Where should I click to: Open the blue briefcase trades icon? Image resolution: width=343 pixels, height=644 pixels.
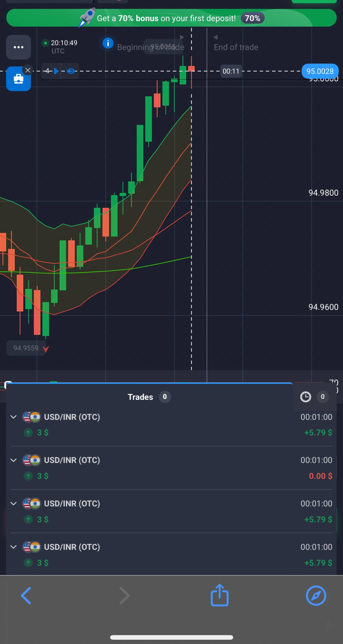click(18, 80)
